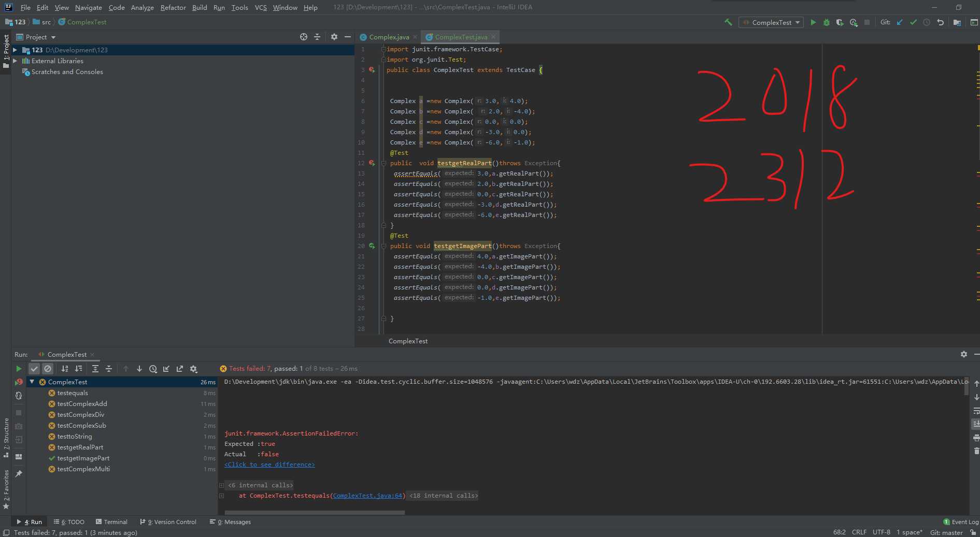Switch to the Complex.java editor tab
Image resolution: width=980 pixels, height=537 pixels.
click(389, 37)
